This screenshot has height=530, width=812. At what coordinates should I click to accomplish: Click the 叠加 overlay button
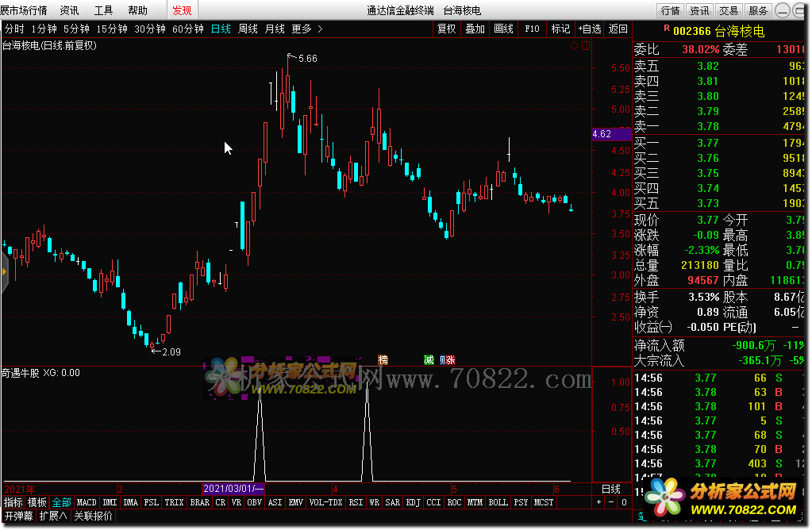[475, 29]
